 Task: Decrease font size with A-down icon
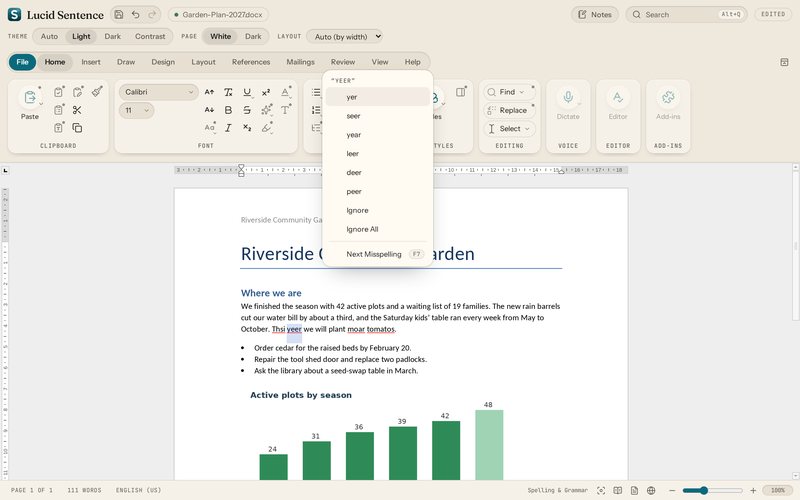pyautogui.click(x=209, y=110)
